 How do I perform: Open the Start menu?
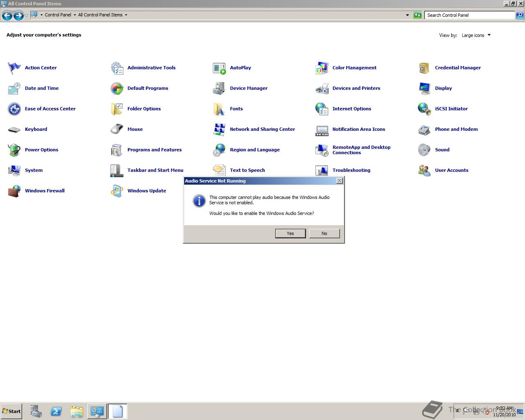click(x=11, y=411)
